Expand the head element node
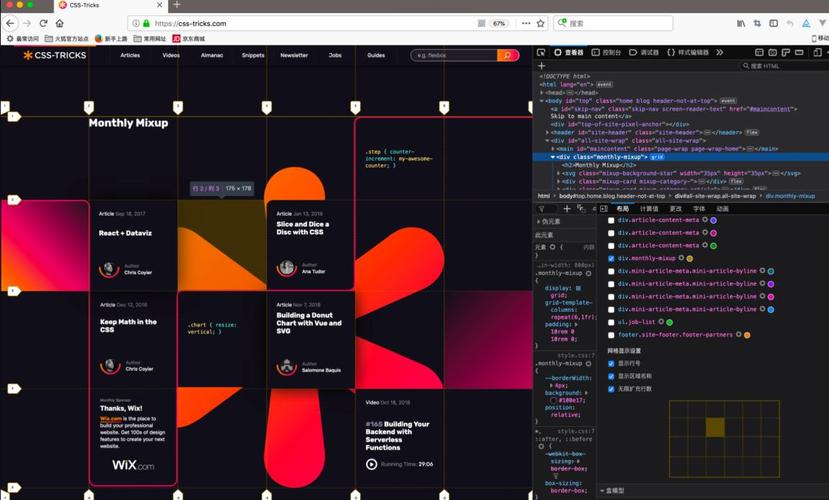This screenshot has height=500, width=829. point(541,92)
